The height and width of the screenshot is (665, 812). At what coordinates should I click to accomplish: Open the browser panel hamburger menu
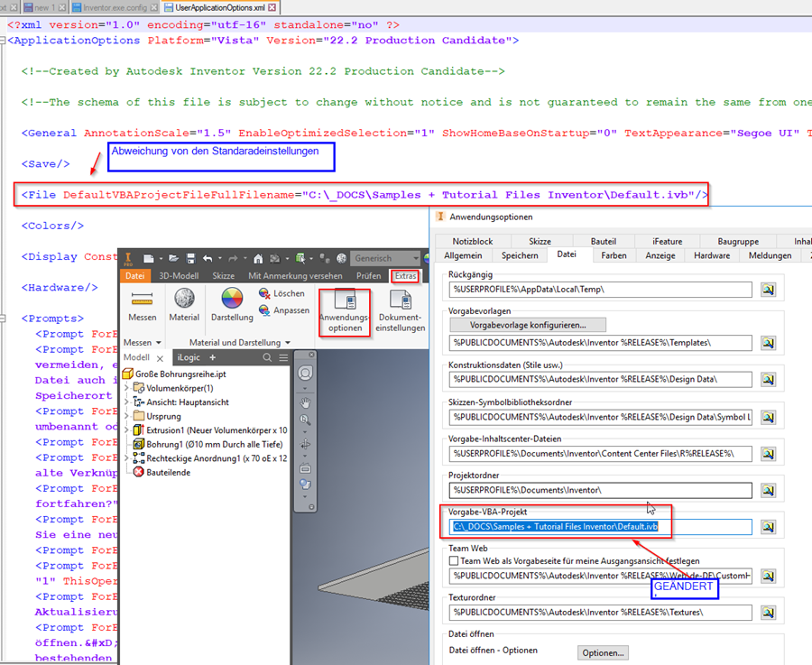pyautogui.click(x=283, y=357)
